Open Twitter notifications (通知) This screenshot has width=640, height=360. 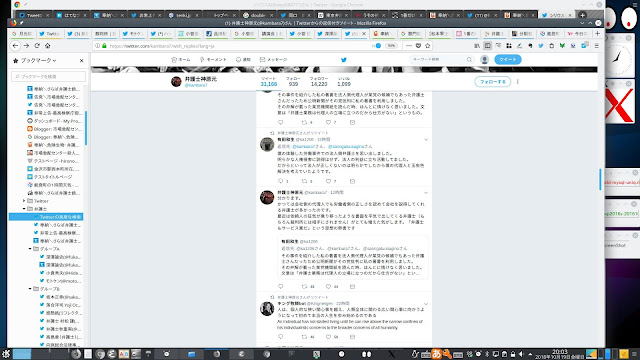click(x=243, y=60)
